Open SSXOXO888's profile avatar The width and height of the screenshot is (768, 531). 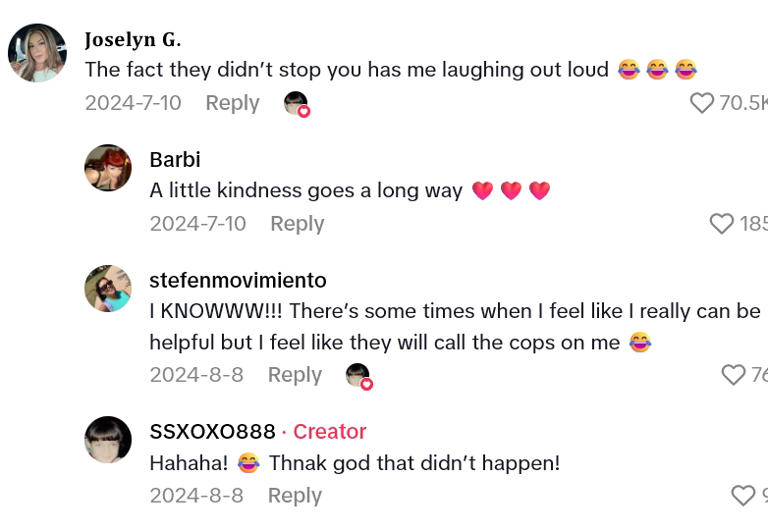[x=108, y=440]
